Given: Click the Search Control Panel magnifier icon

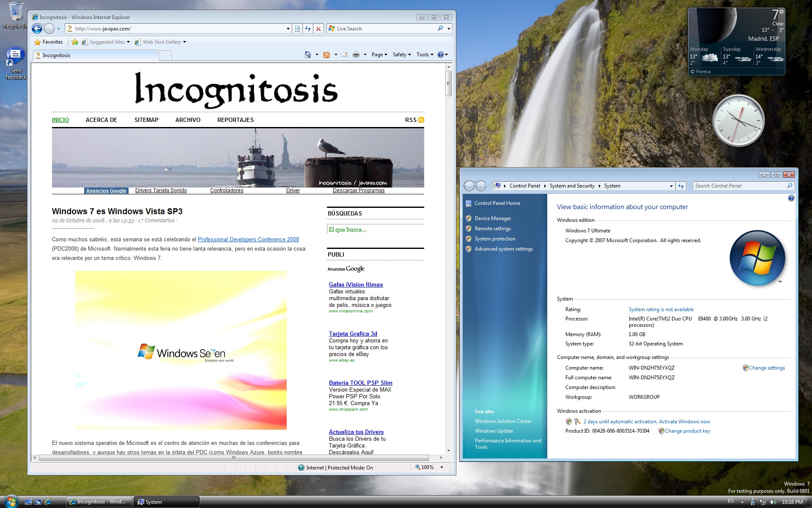Looking at the screenshot, I should coord(790,186).
